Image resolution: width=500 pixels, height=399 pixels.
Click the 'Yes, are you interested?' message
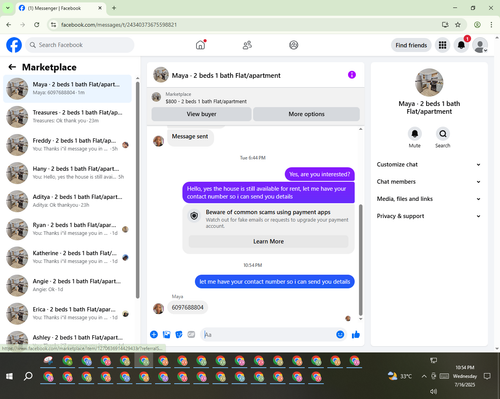click(x=320, y=174)
